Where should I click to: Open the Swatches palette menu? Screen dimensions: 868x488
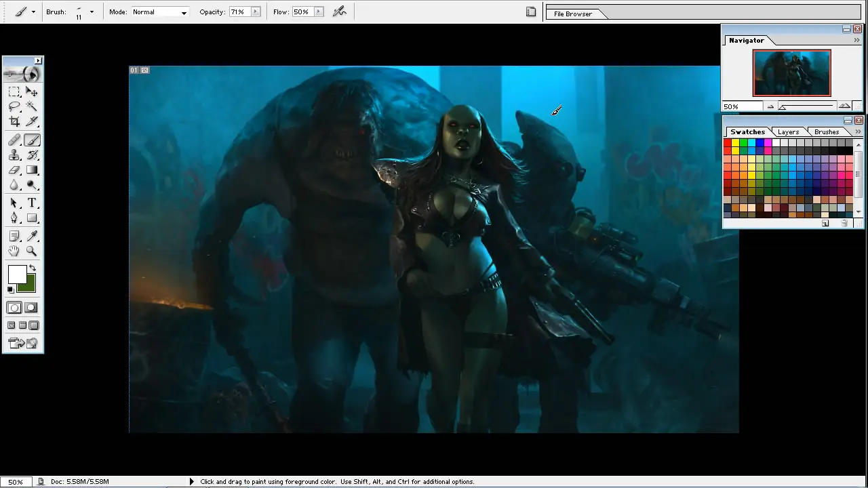pyautogui.click(x=858, y=131)
